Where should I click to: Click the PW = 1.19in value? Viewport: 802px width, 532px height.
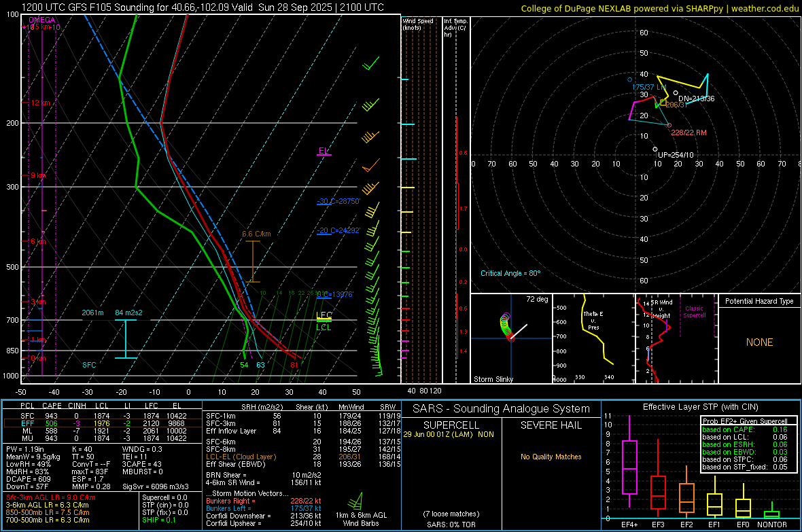coord(25,449)
